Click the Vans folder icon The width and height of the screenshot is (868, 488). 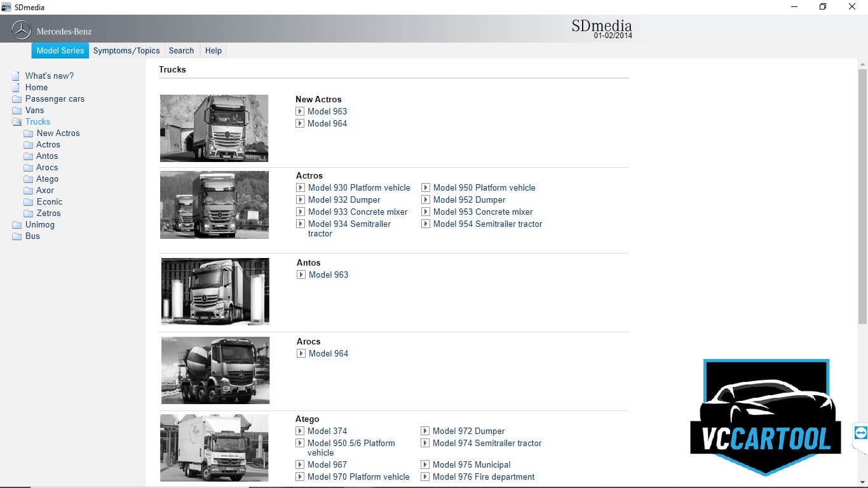(x=17, y=110)
